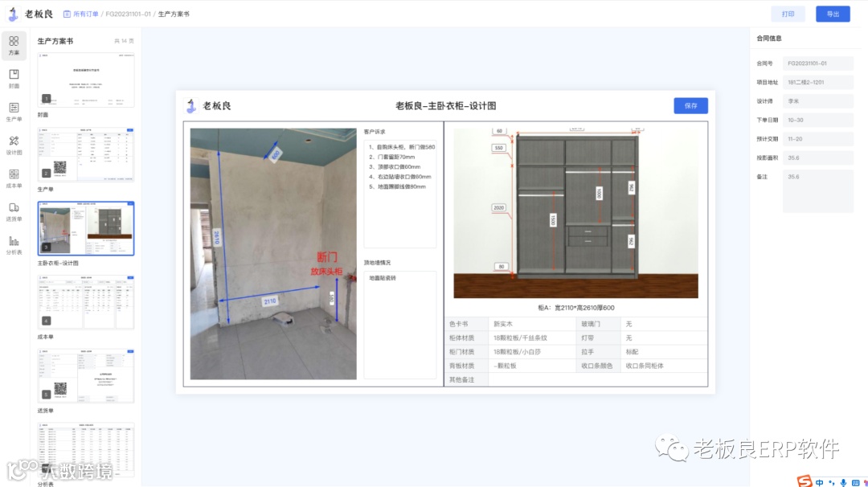Image resolution: width=868 pixels, height=487 pixels.
Task: Open the 方案 sidebar icon
Action: click(14, 45)
